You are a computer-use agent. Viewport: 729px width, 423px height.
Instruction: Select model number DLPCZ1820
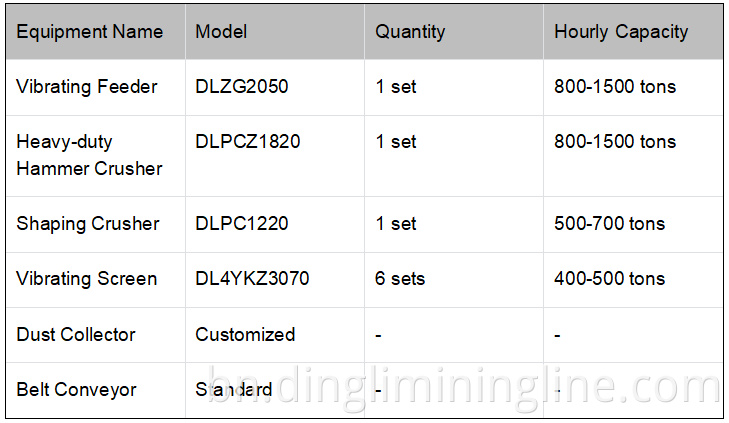(248, 142)
